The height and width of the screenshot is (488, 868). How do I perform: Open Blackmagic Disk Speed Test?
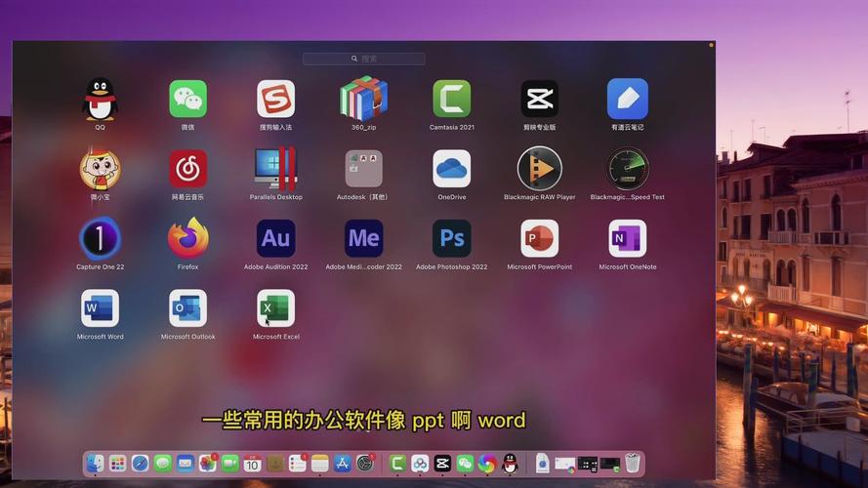(x=627, y=169)
